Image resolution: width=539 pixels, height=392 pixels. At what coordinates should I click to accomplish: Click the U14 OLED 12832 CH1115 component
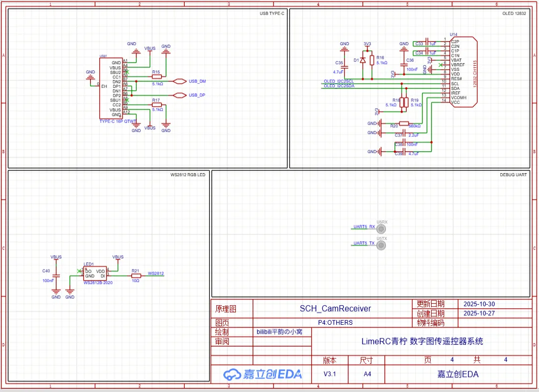tap(463, 71)
